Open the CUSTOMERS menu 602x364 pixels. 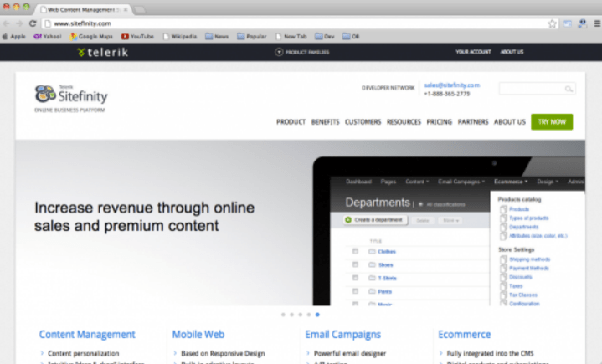(363, 122)
